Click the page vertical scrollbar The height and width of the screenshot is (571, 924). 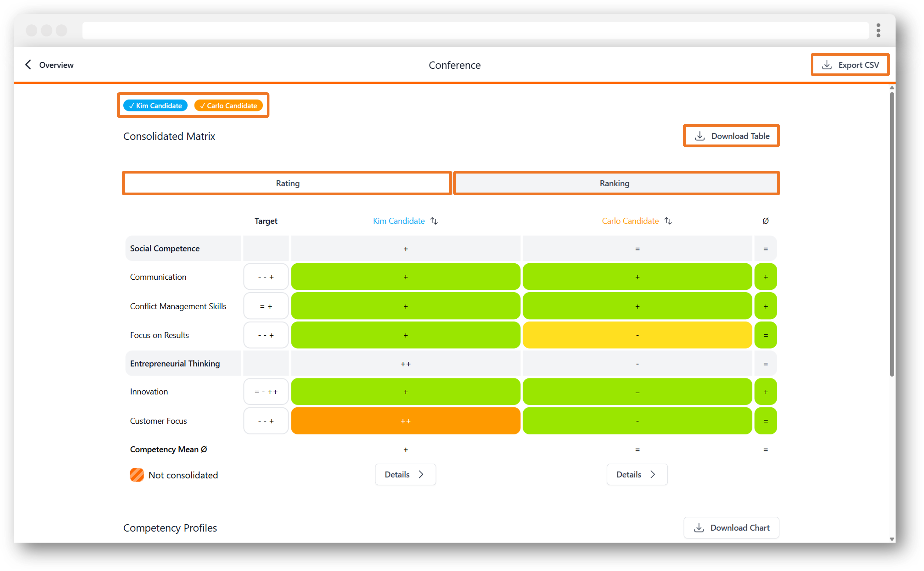(892, 234)
